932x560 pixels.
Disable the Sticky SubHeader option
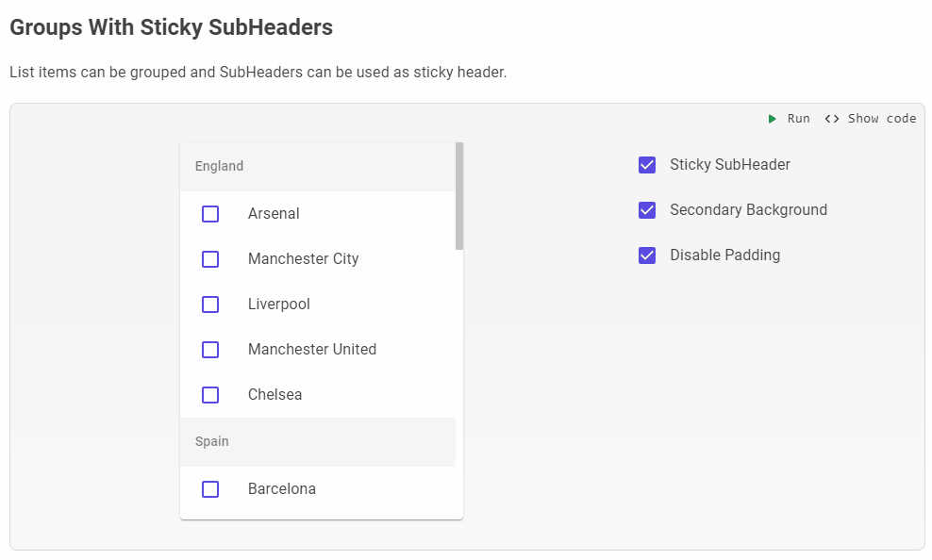[647, 165]
